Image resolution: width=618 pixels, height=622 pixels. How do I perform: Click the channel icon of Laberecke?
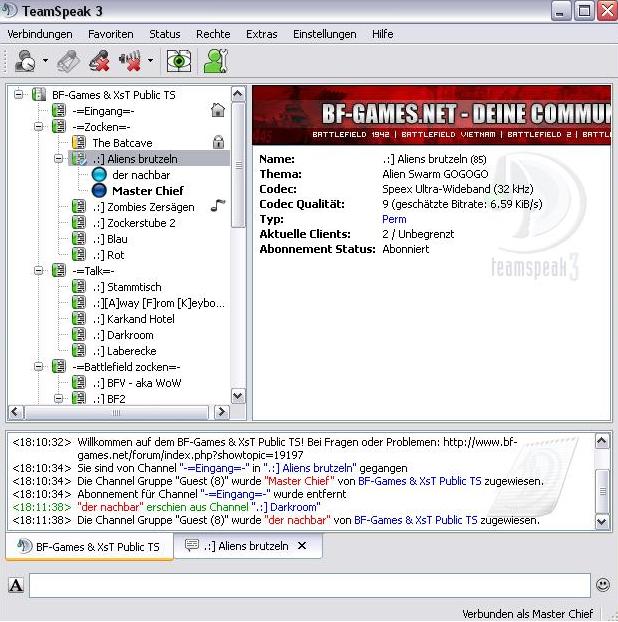click(x=79, y=350)
